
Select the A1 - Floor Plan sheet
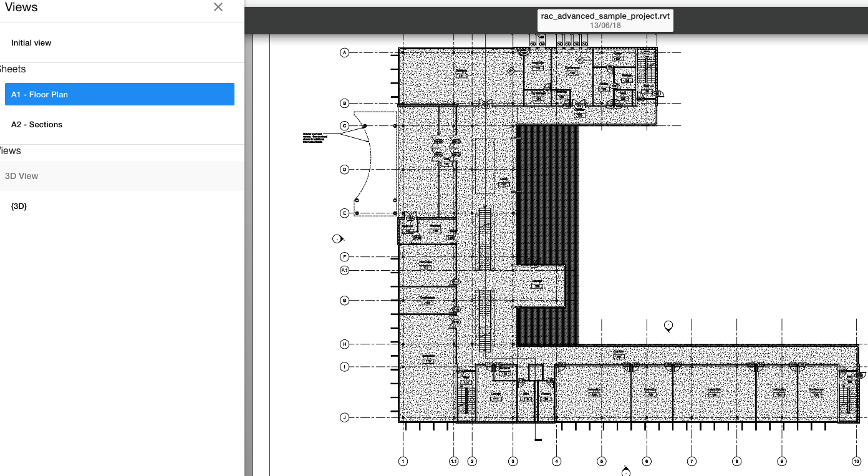tap(119, 94)
